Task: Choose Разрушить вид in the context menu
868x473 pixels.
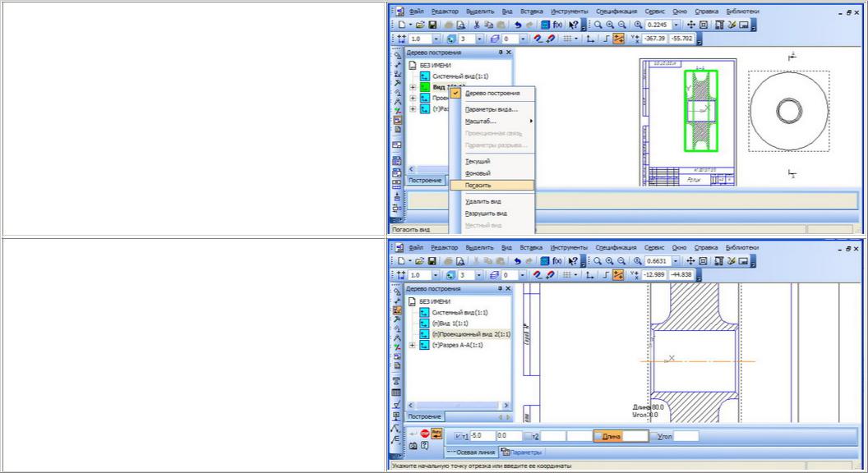Action: (492, 214)
